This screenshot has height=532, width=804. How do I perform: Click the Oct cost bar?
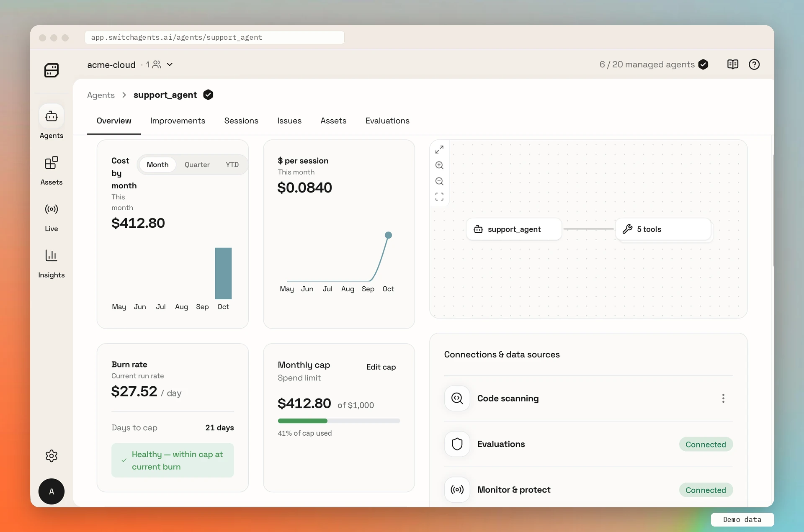click(x=223, y=273)
